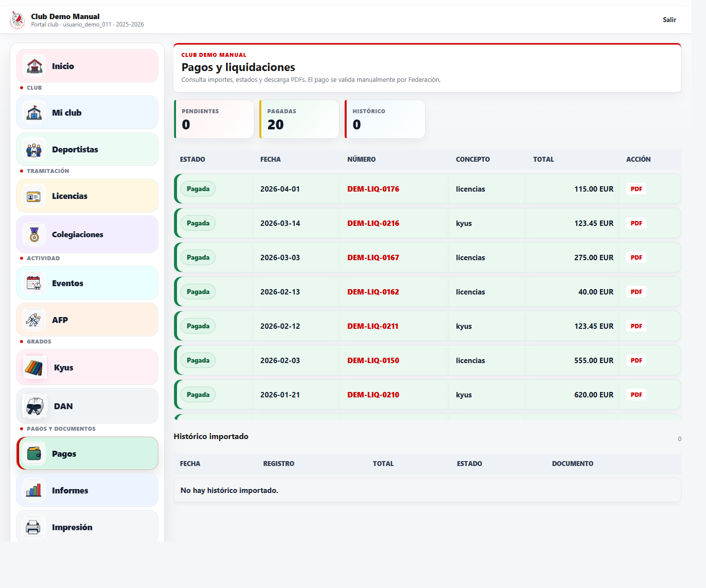Open the Eventos calendar icon

(x=34, y=283)
